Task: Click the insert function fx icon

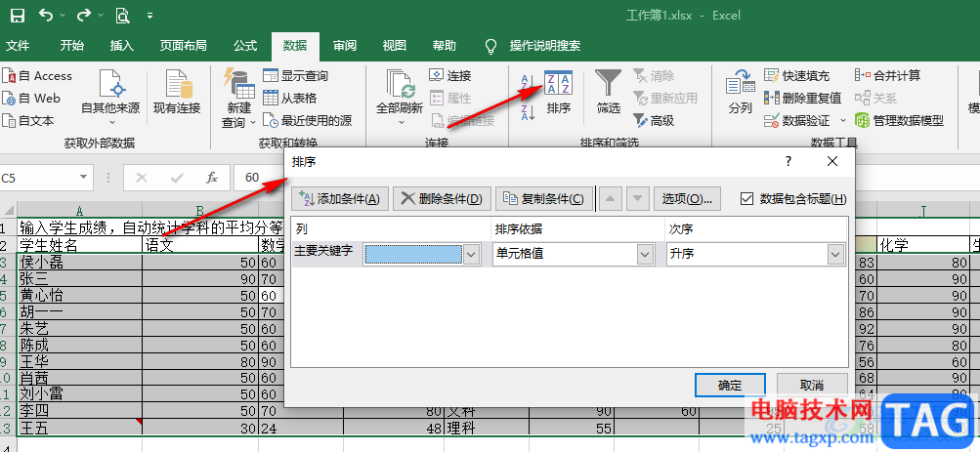Action: [x=212, y=178]
